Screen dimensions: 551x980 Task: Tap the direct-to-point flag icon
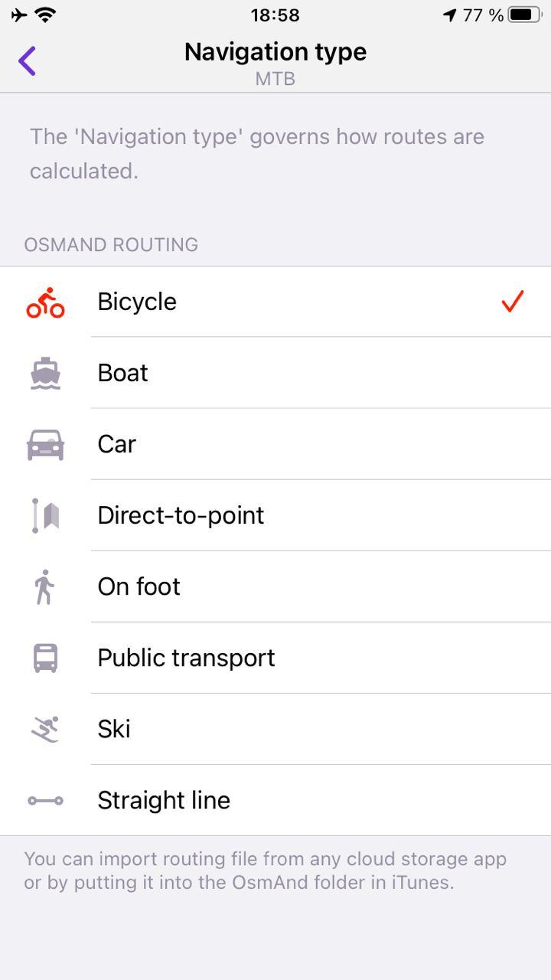[x=46, y=515]
